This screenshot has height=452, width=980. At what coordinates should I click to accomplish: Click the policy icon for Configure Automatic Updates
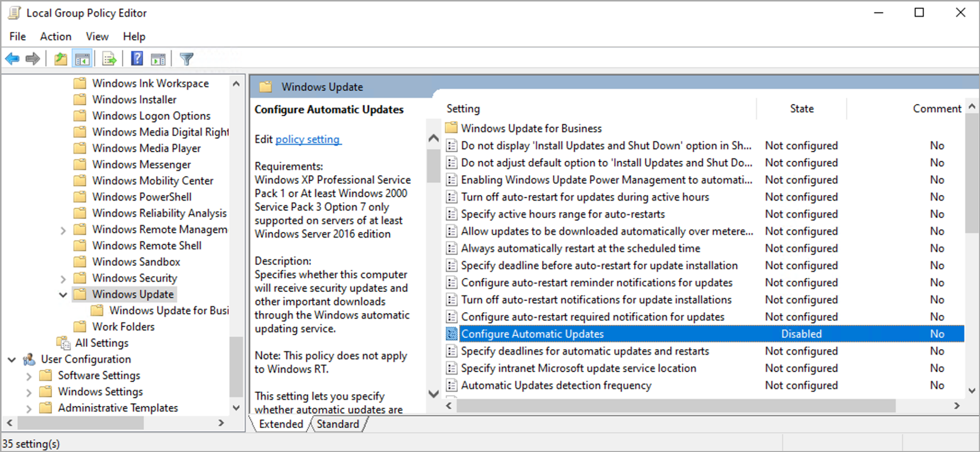point(451,334)
